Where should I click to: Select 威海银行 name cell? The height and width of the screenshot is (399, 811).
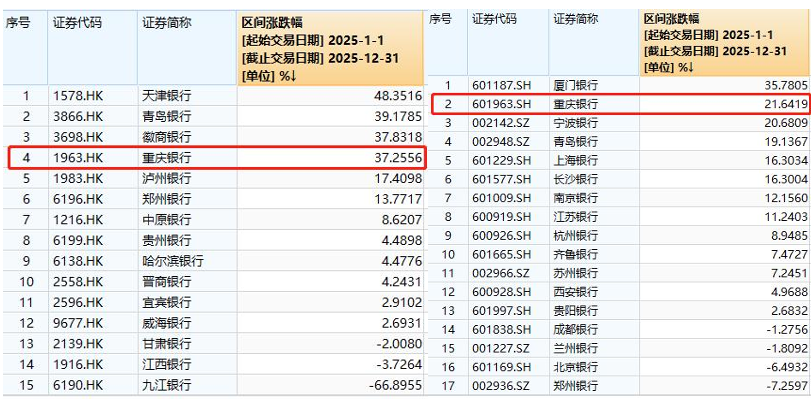167,323
